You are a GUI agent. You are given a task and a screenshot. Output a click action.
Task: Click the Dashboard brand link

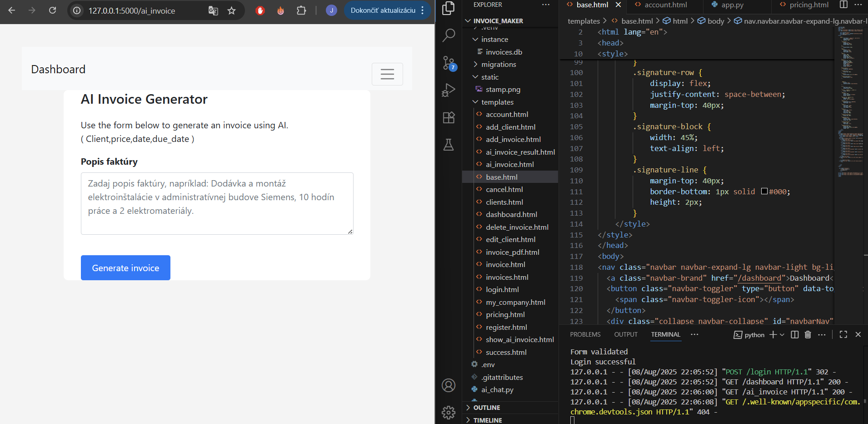tap(58, 70)
